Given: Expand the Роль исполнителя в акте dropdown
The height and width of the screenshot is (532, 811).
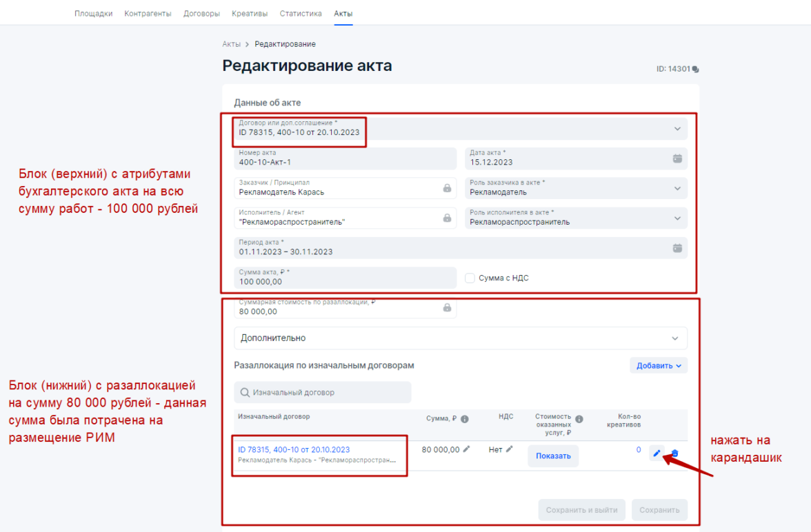Looking at the screenshot, I should coord(577,218).
